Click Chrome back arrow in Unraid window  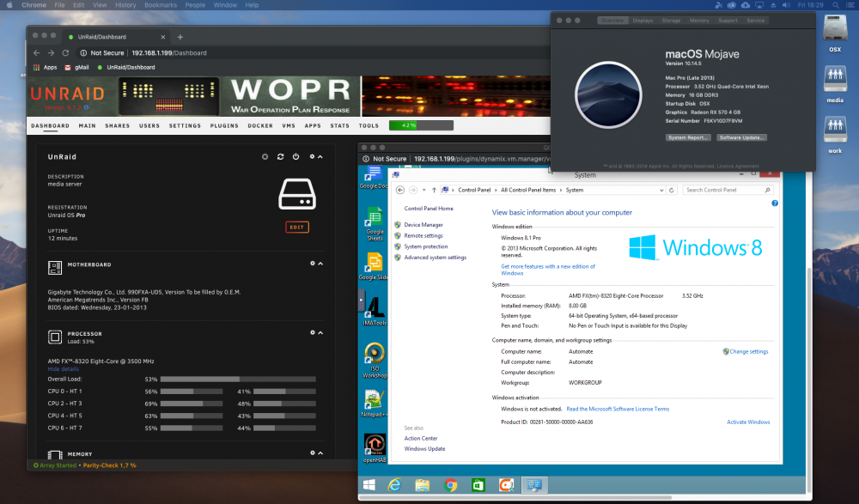pyautogui.click(x=37, y=53)
